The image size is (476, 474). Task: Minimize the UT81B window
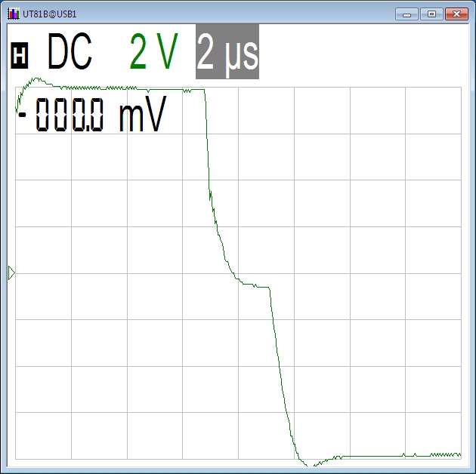407,14
